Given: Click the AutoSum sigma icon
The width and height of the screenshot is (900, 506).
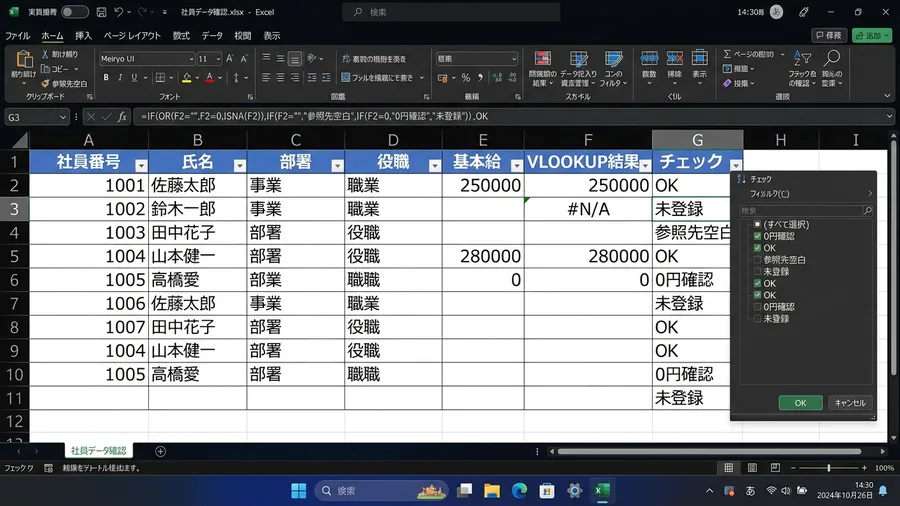Looking at the screenshot, I should click(x=727, y=54).
